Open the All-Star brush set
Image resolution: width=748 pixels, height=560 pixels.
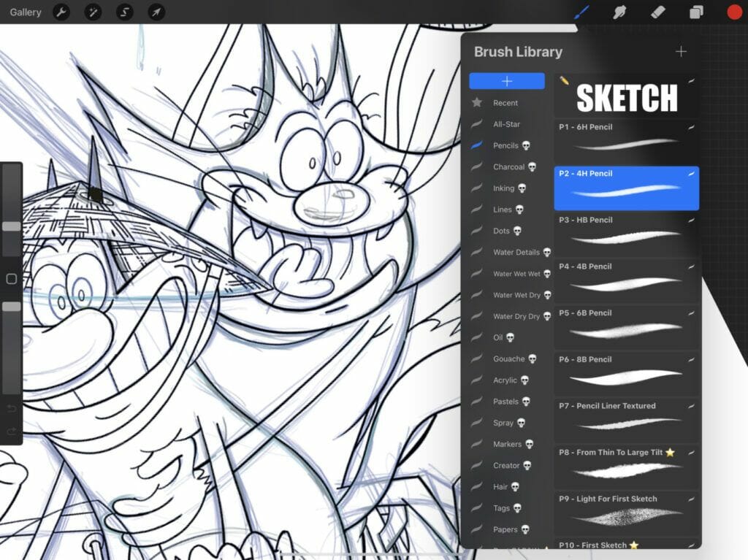click(x=506, y=124)
